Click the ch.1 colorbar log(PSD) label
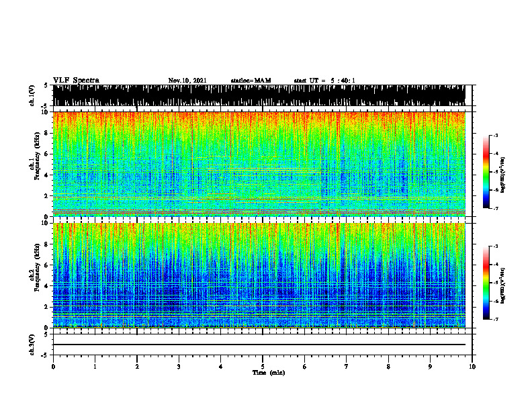 (503, 175)
